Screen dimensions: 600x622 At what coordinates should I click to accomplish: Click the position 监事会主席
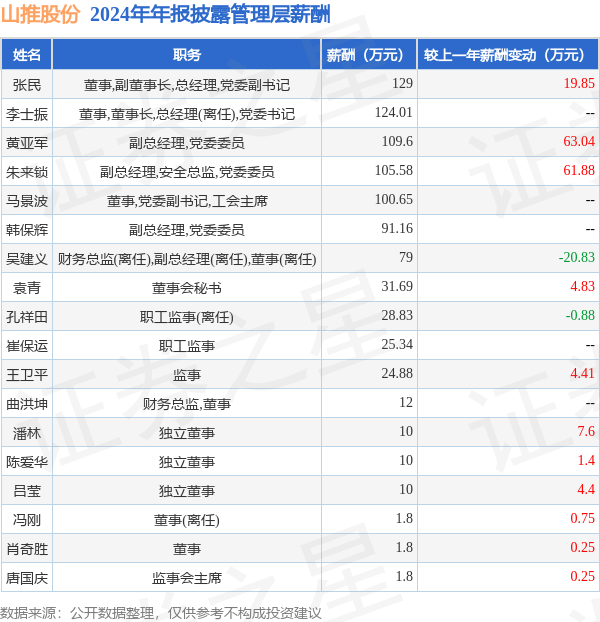point(187,578)
